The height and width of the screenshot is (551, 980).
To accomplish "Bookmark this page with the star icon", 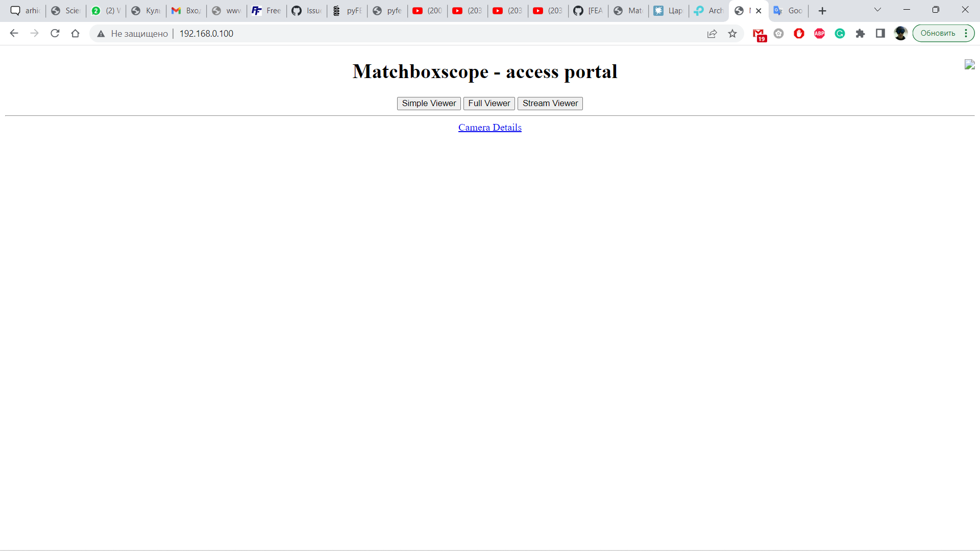I will [x=732, y=34].
